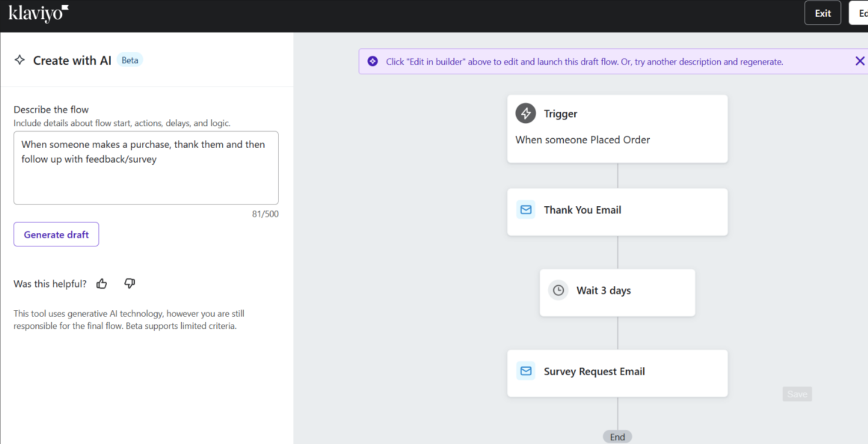Click the Thank You Email envelope icon
868x444 pixels.
(525, 209)
